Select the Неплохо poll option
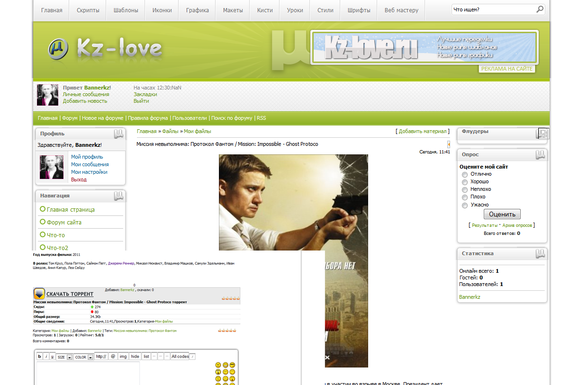 pos(465,190)
